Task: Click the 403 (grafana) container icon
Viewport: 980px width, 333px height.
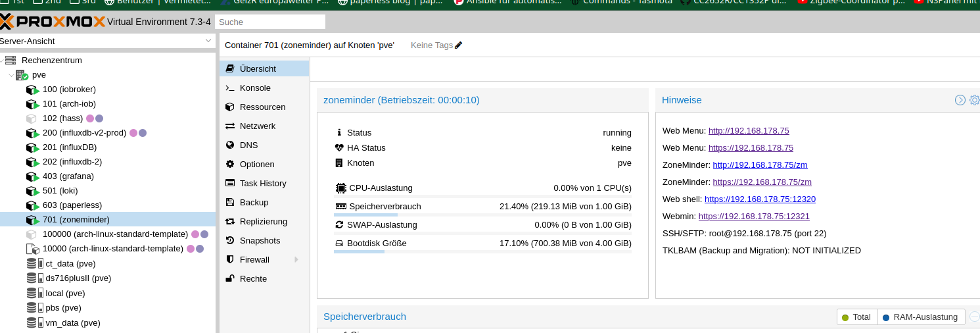Action: pos(32,176)
